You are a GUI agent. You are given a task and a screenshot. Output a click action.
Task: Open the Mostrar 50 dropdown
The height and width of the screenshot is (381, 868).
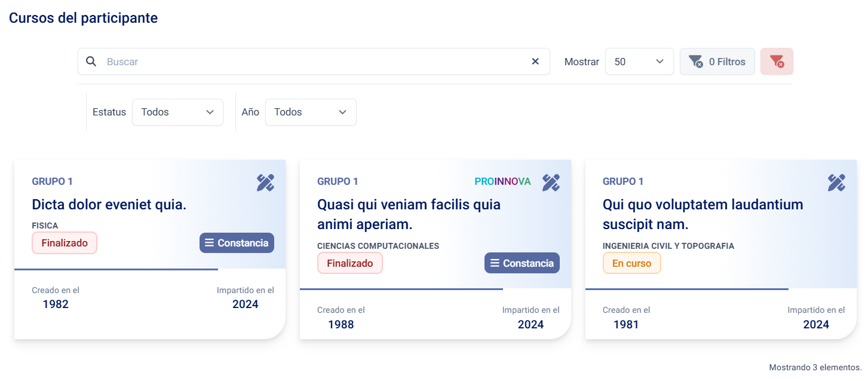(639, 62)
